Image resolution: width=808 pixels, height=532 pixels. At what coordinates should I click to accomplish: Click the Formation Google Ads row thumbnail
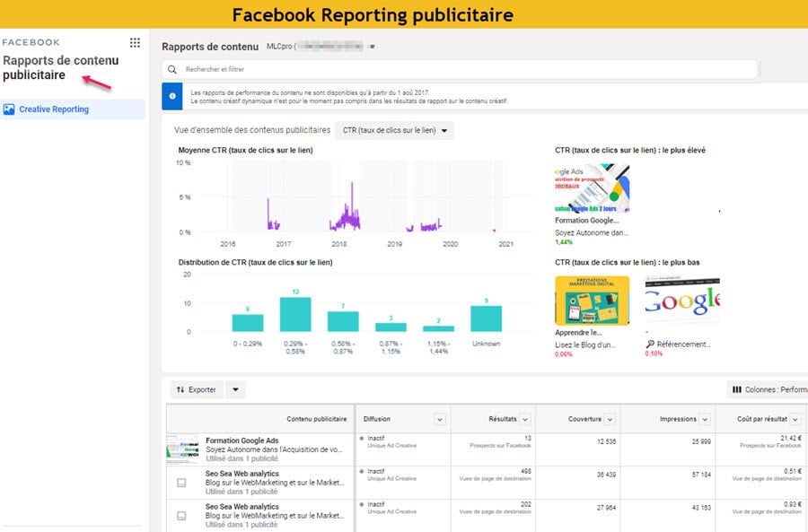[x=183, y=449]
